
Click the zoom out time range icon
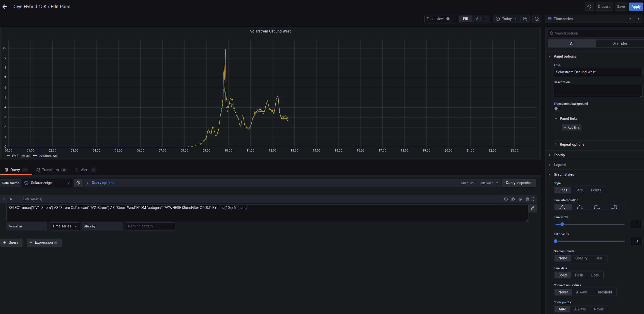525,19
